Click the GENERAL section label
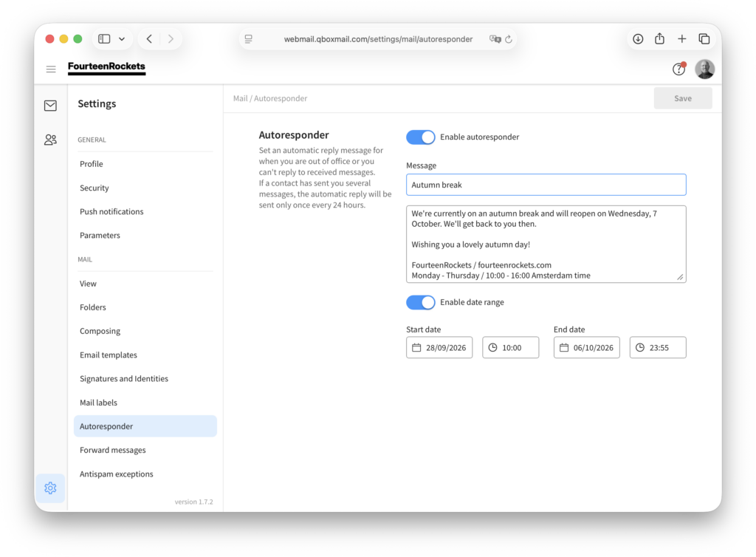This screenshot has width=756, height=557. coord(92,140)
